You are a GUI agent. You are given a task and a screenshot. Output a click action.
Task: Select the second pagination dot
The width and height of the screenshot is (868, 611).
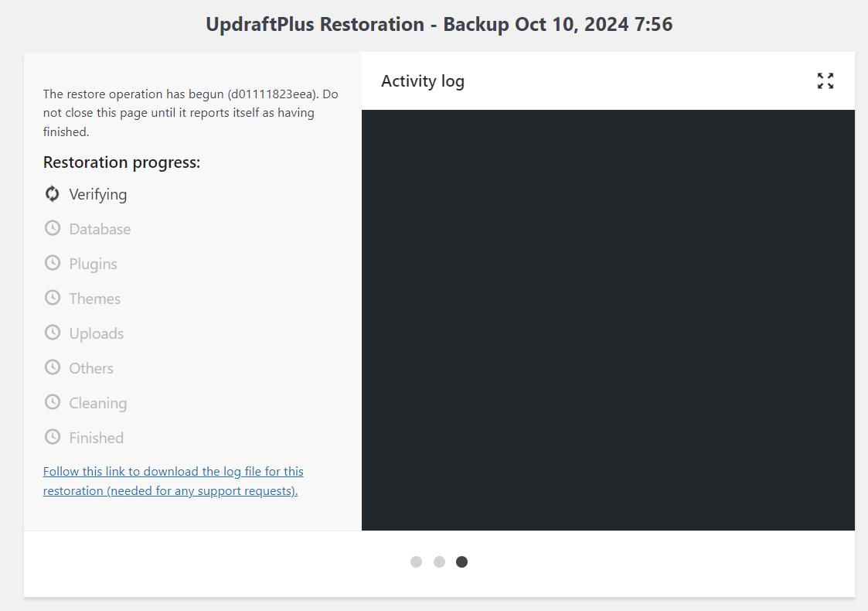439,562
